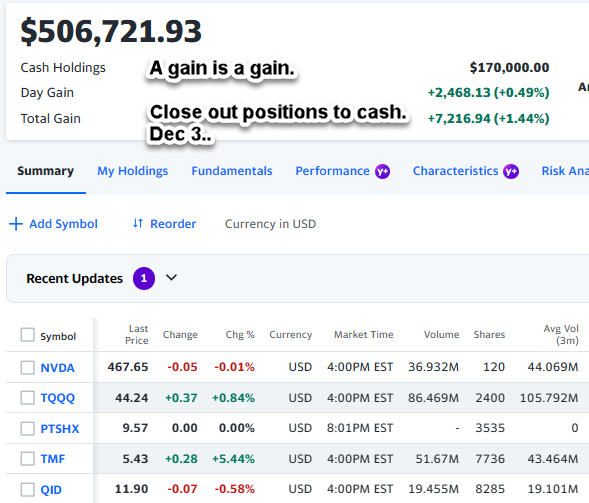Click the Y+ badge next to Characteristics
589x503 pixels.
511,171
